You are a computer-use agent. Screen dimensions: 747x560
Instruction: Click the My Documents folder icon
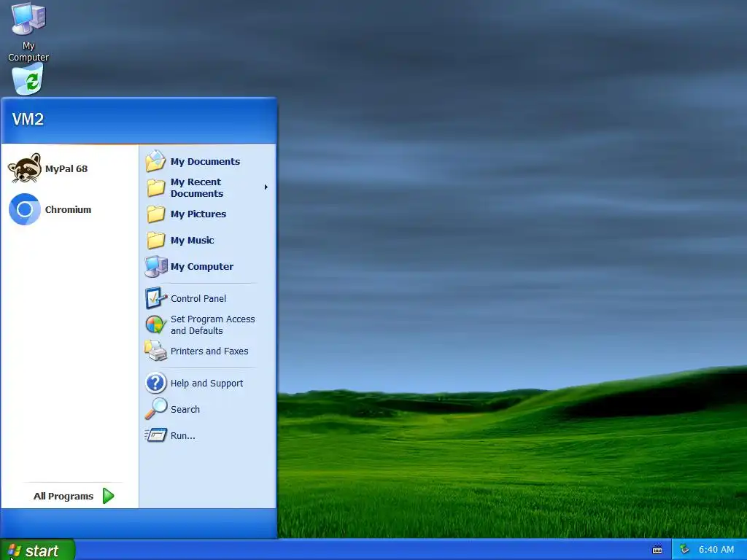coord(155,161)
